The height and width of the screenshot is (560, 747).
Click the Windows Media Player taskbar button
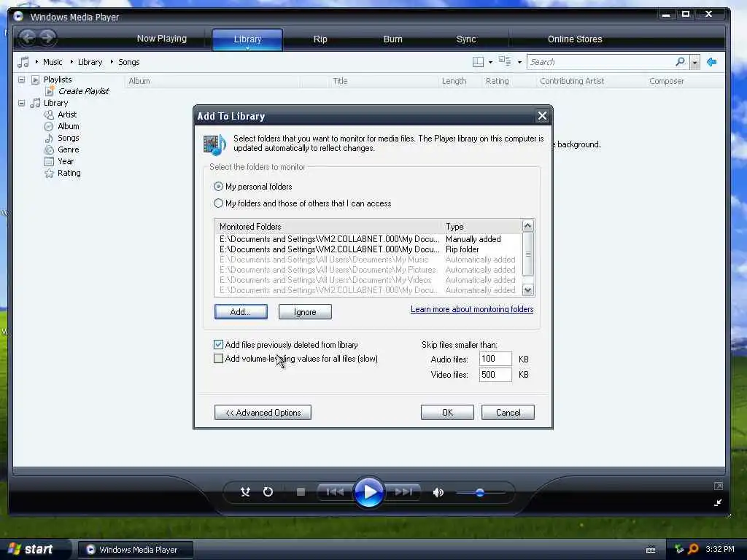pyautogui.click(x=135, y=550)
